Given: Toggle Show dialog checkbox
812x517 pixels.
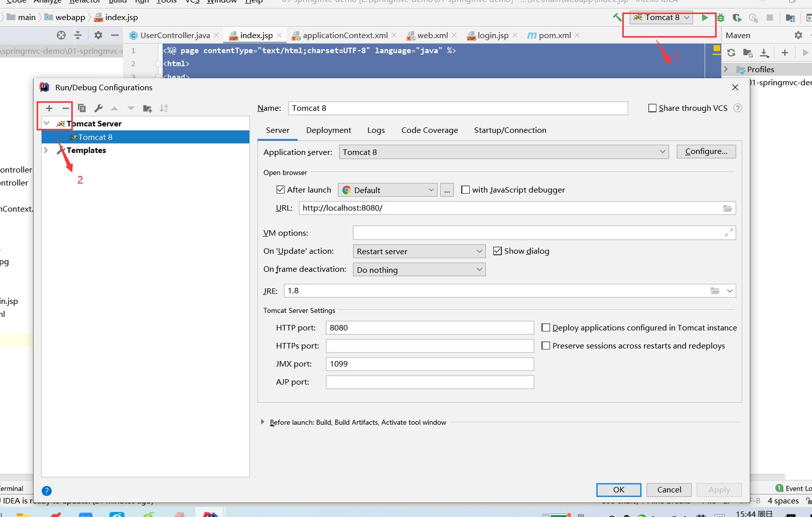Looking at the screenshot, I should click(497, 251).
